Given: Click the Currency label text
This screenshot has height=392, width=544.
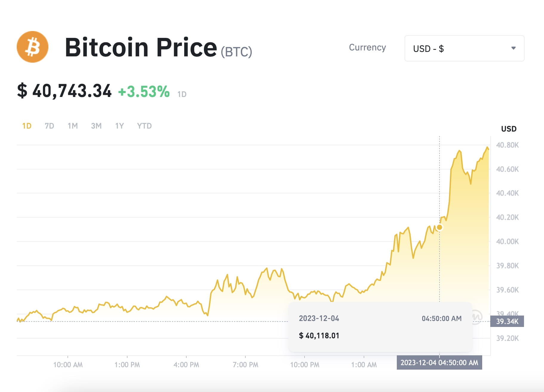Looking at the screenshot, I should 367,48.
